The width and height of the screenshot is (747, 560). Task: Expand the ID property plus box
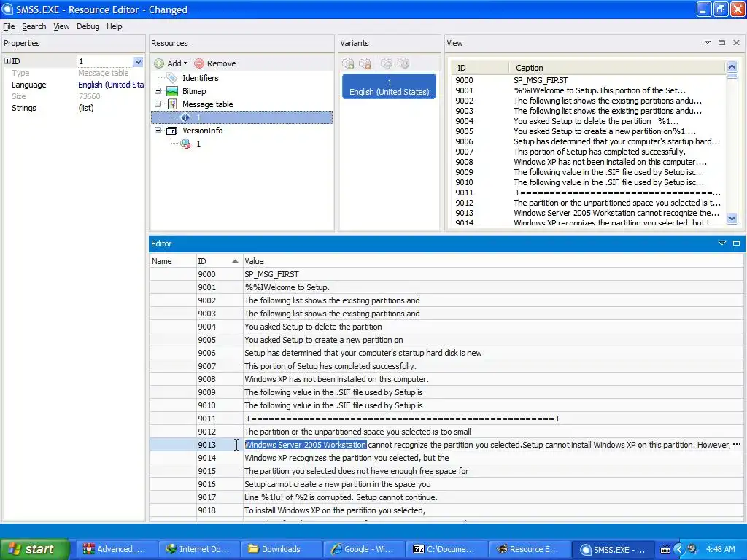tap(7, 61)
